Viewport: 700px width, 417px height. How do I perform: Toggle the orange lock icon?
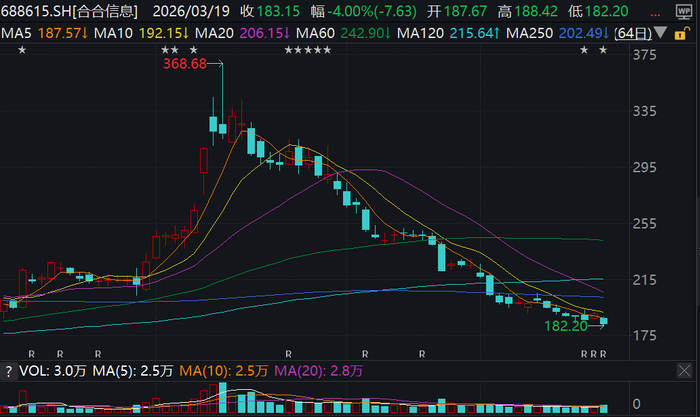point(681,33)
